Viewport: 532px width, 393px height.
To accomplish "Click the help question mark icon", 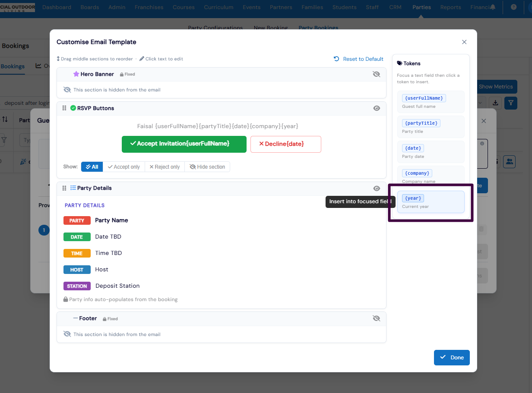I will (513, 7).
